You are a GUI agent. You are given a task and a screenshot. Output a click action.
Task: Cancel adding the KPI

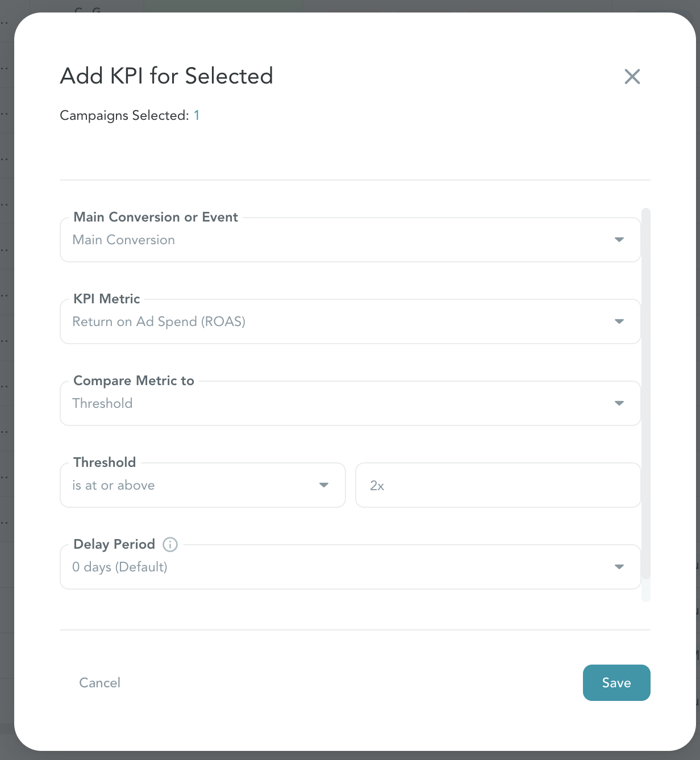99,683
